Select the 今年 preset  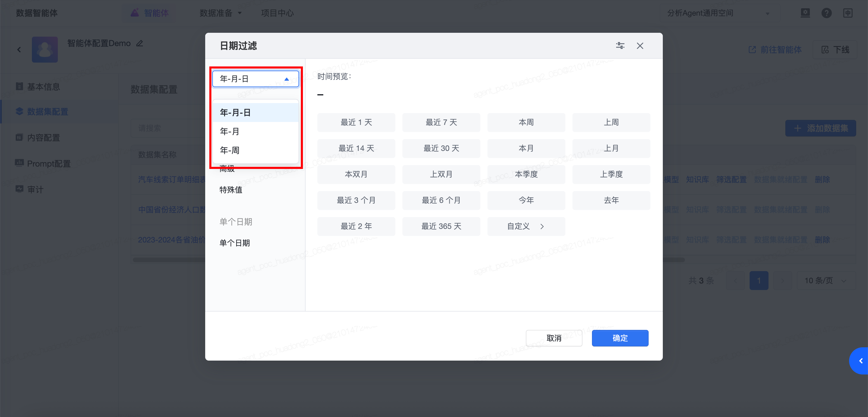(x=526, y=200)
